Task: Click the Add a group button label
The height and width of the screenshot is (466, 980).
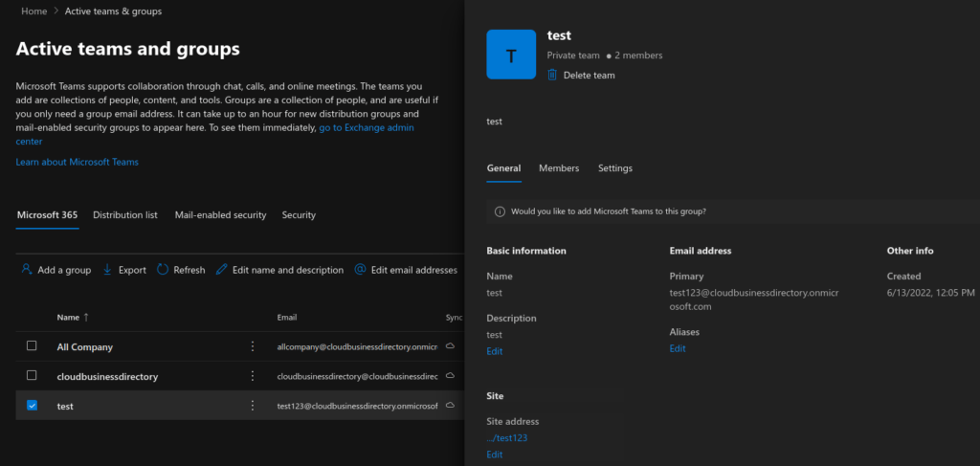Action: coord(64,270)
